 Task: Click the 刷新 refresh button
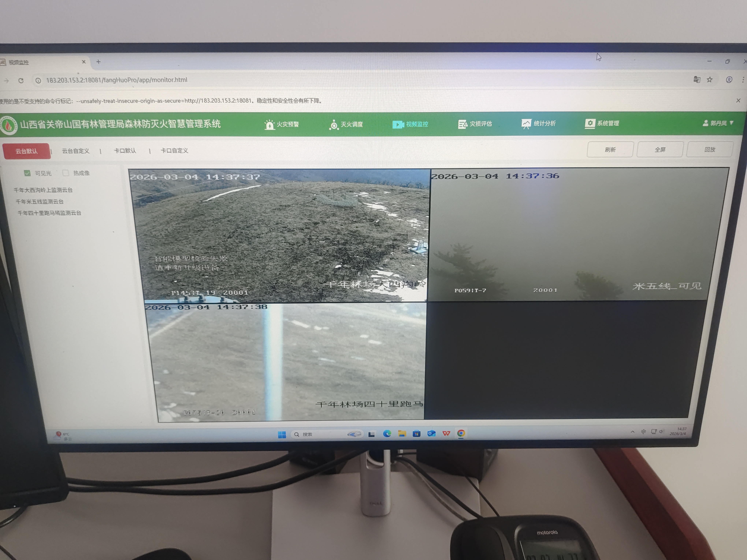tap(610, 150)
